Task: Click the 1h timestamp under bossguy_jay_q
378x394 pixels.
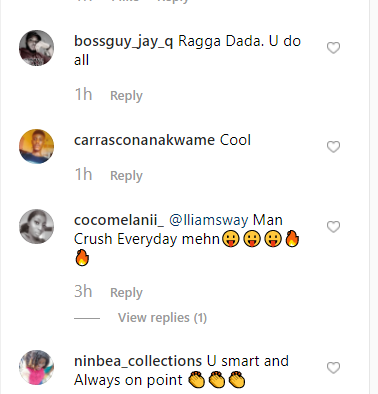Action: [83, 94]
